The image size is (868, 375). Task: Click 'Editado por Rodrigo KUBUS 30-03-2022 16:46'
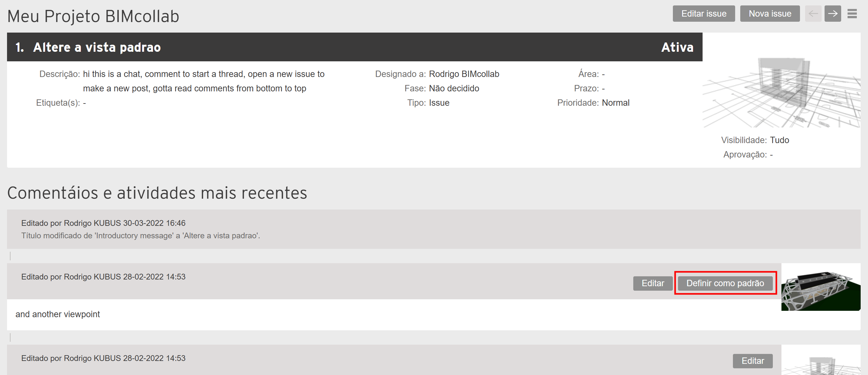pos(103,223)
